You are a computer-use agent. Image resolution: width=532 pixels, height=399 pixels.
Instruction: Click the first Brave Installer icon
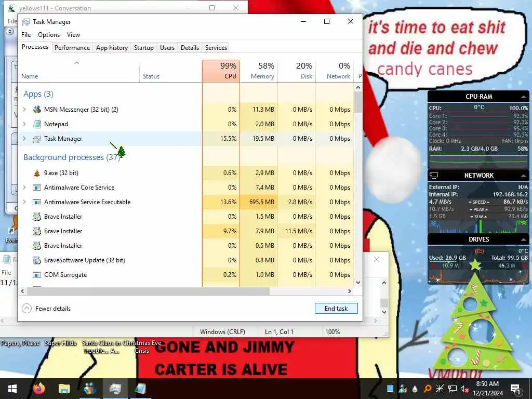[x=37, y=217]
